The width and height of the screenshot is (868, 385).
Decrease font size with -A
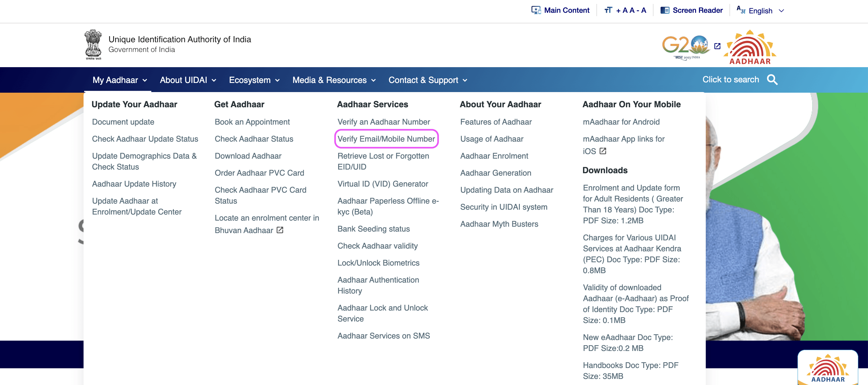(x=642, y=10)
